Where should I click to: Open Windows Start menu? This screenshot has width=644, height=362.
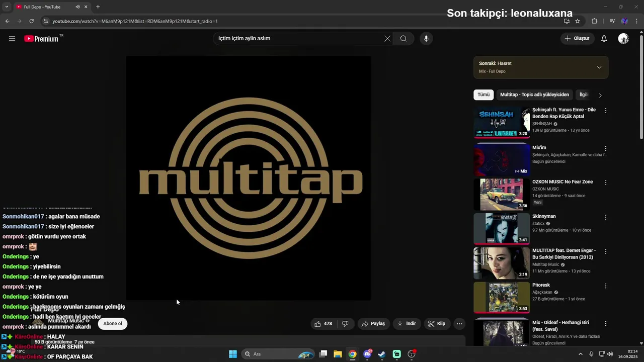233,354
